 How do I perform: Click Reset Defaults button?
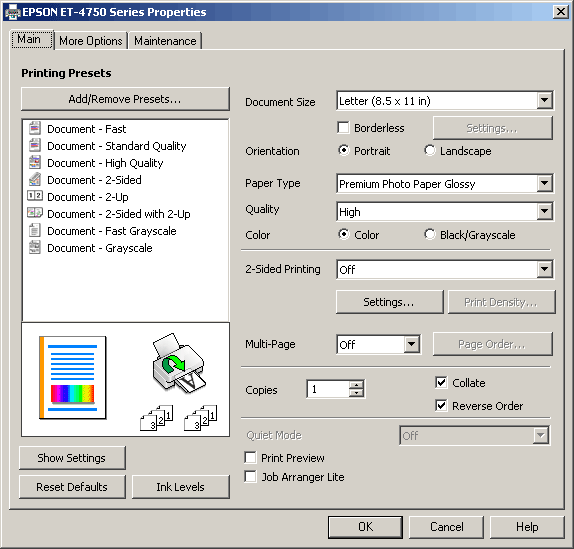coord(72,487)
